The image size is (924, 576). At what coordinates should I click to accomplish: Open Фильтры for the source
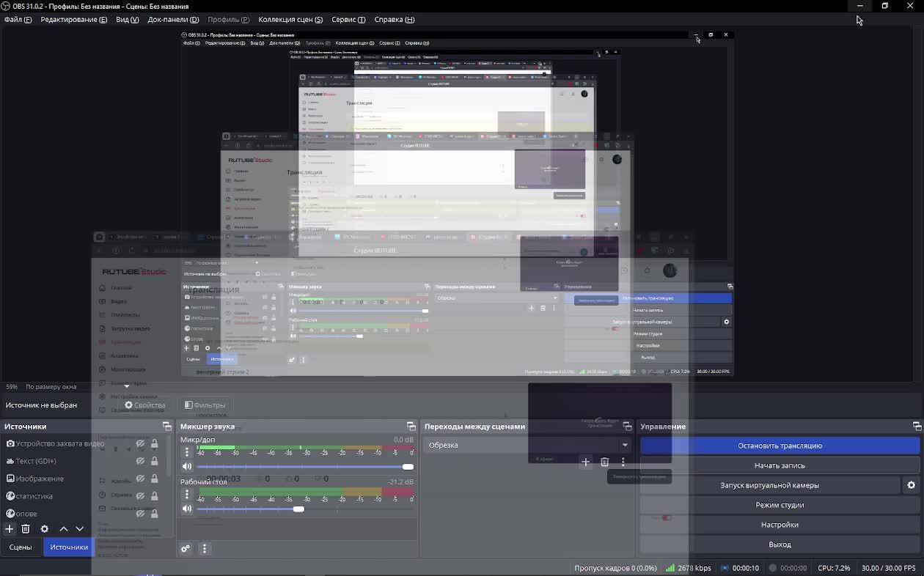point(205,405)
